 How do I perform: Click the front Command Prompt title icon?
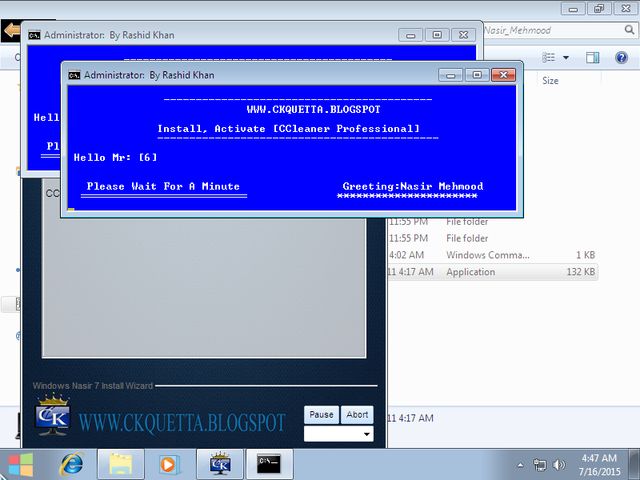tap(74, 75)
